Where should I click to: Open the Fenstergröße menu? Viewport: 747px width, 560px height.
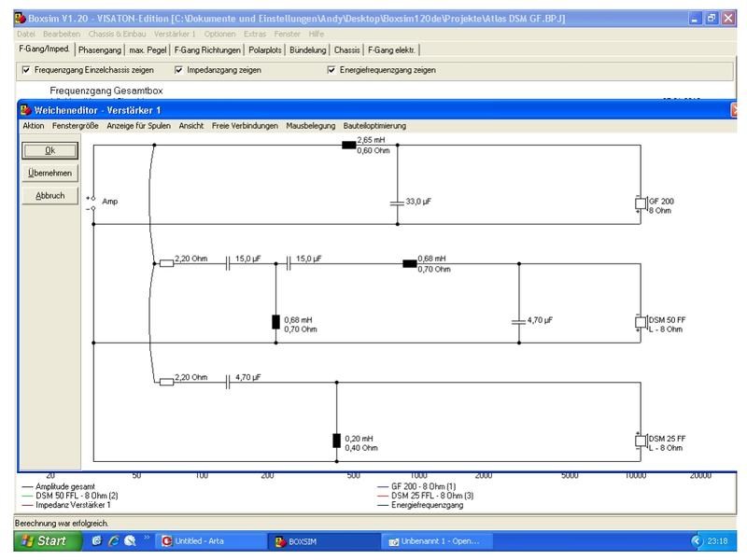click(x=76, y=125)
